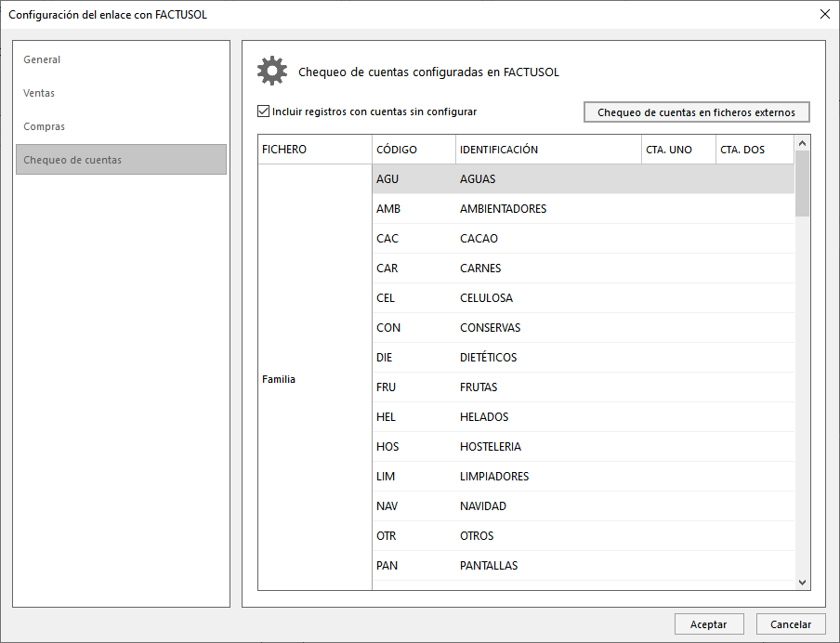This screenshot has width=840, height=643.
Task: Select Chequeo de cuentas in sidebar
Action: (x=121, y=160)
